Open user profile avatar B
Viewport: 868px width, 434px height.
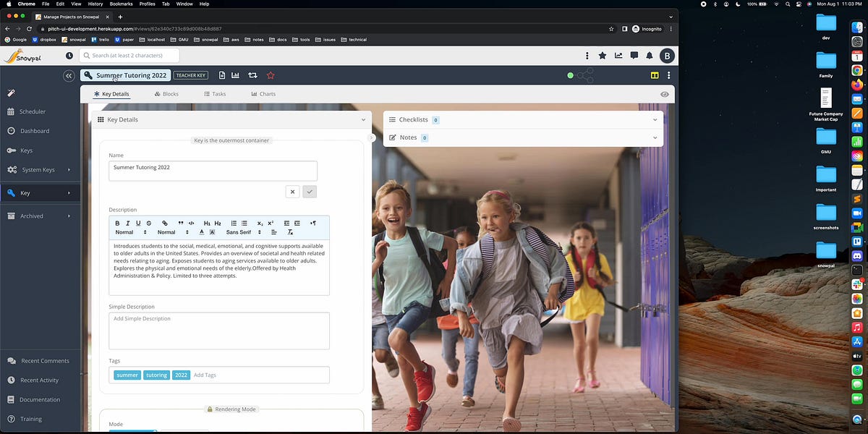pyautogui.click(x=667, y=56)
